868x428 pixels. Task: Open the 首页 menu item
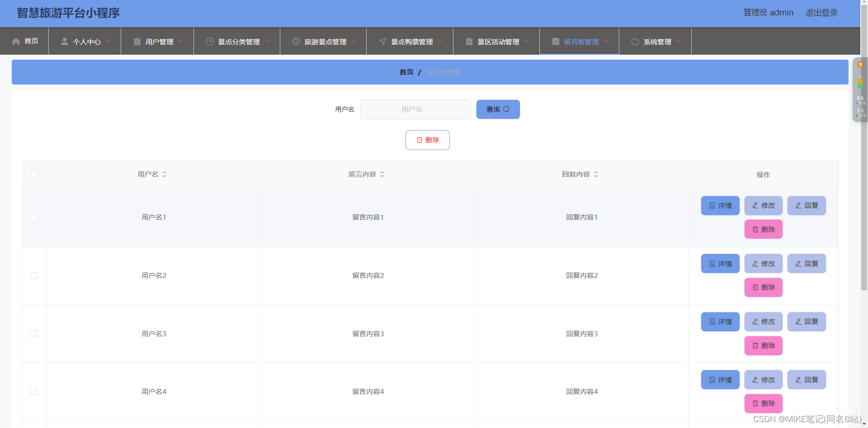pyautogui.click(x=24, y=41)
